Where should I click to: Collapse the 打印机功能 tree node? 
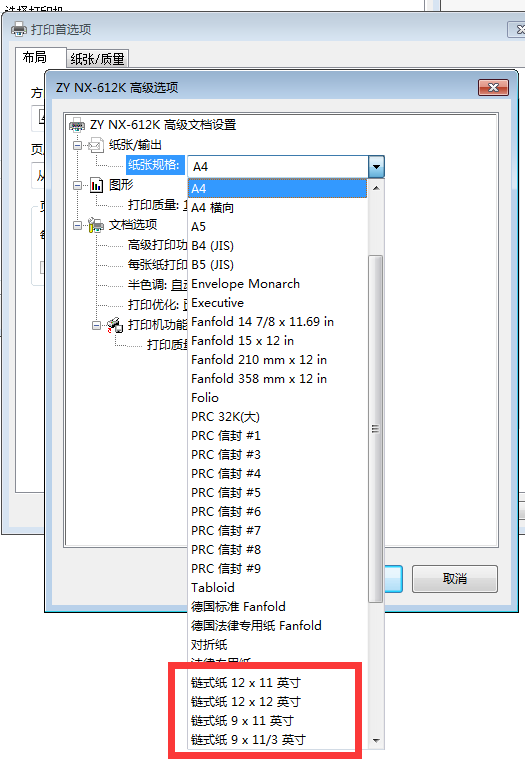coord(96,325)
